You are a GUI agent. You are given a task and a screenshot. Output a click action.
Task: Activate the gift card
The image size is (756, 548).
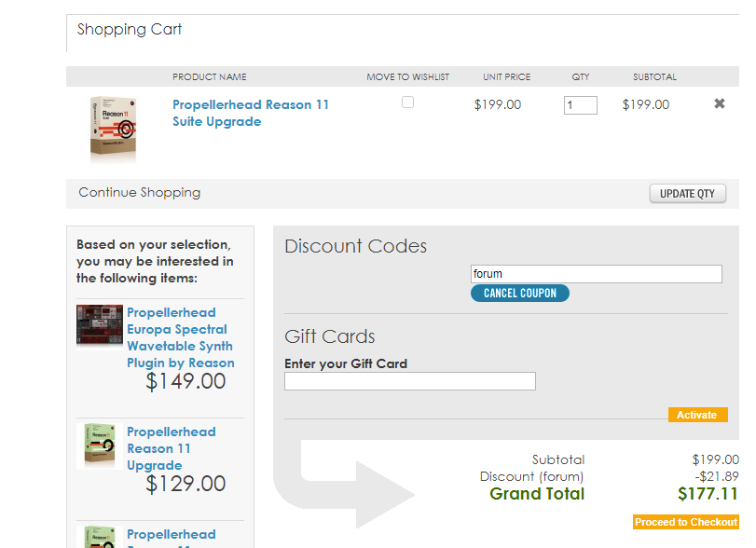point(697,415)
